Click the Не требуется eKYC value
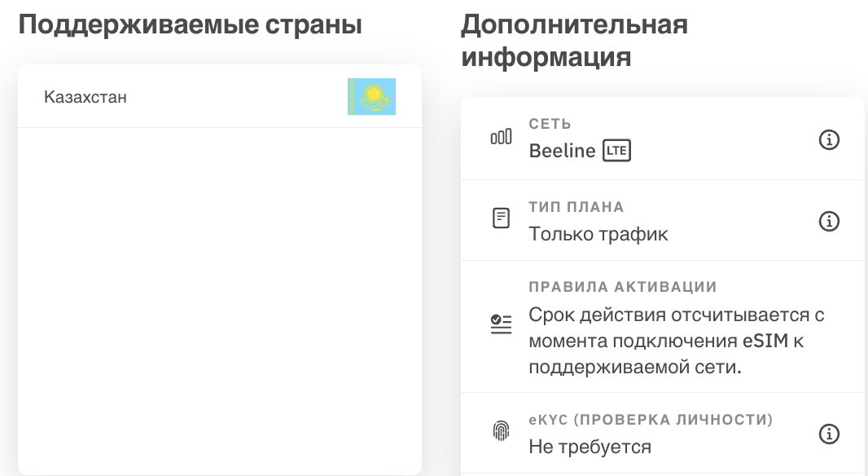Screen dimensions: 868x476 coord(590,447)
